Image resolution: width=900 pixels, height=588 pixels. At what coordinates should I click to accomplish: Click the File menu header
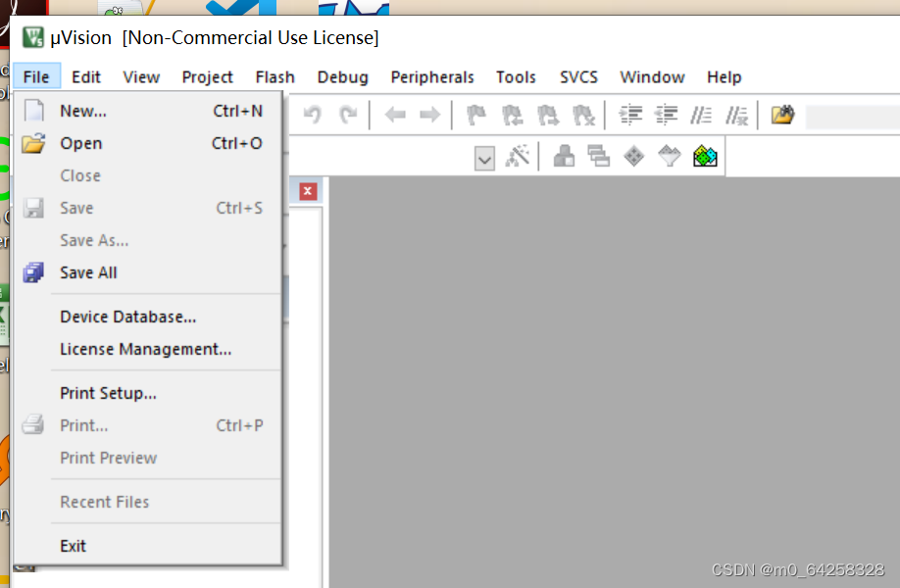click(36, 76)
